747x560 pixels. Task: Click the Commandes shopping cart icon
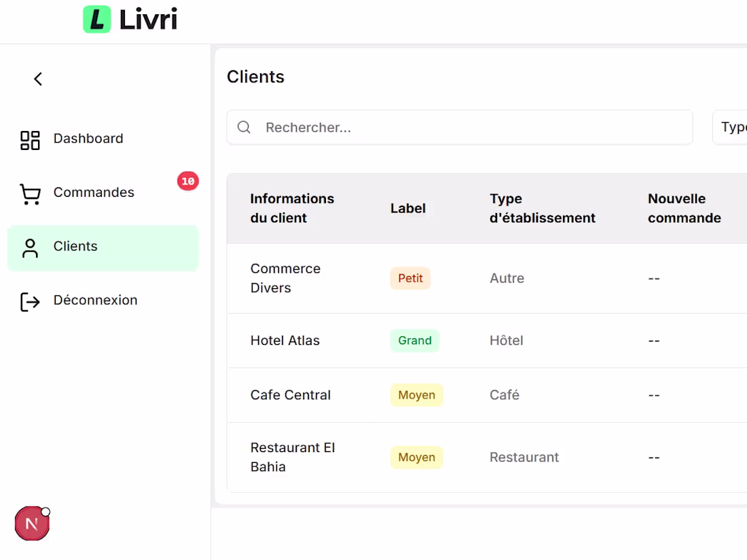pyautogui.click(x=30, y=194)
